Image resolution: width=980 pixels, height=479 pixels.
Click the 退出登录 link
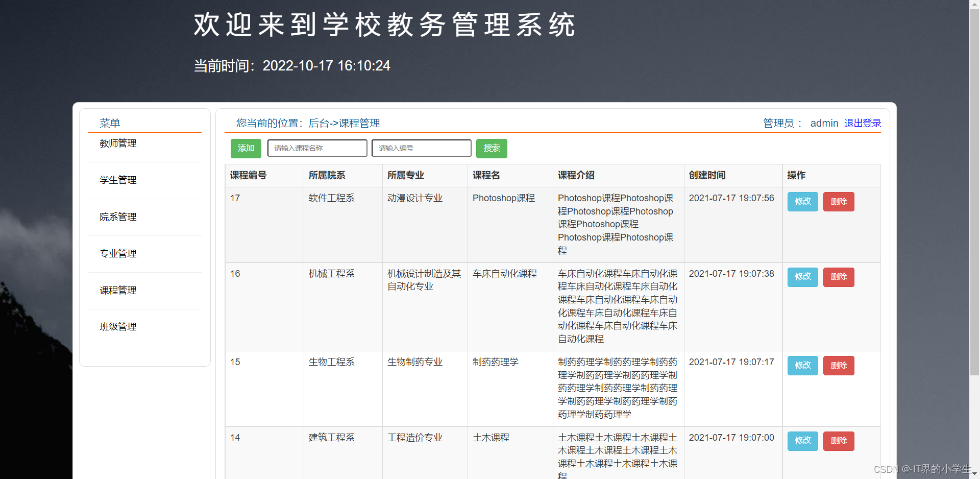863,123
